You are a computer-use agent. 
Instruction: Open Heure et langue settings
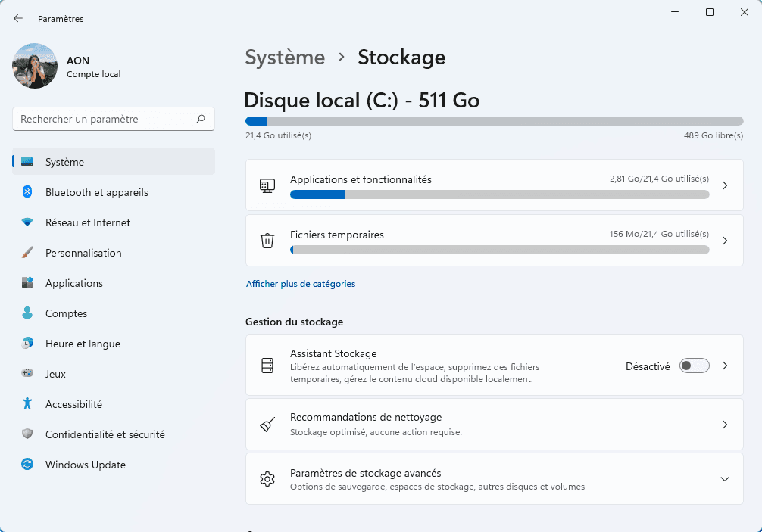83,344
